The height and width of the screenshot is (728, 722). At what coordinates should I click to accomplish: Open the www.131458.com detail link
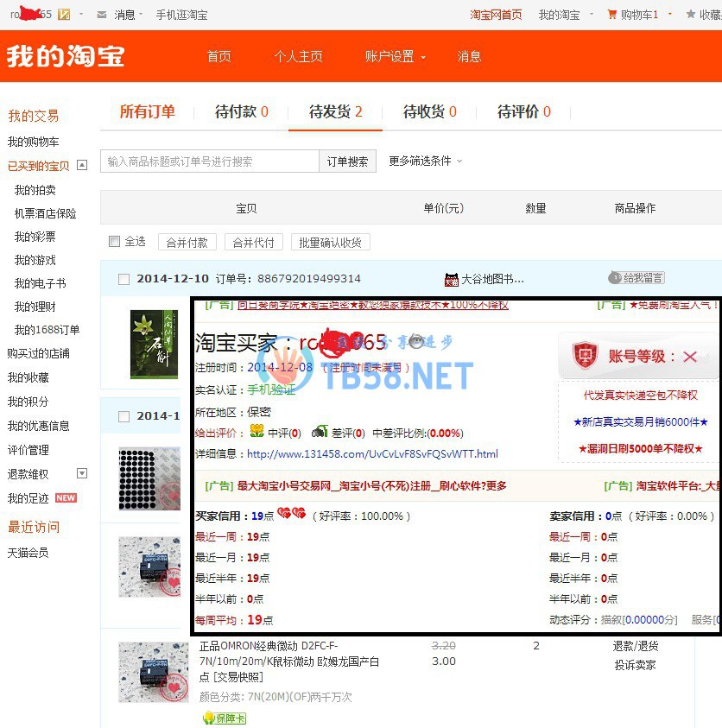[372, 453]
